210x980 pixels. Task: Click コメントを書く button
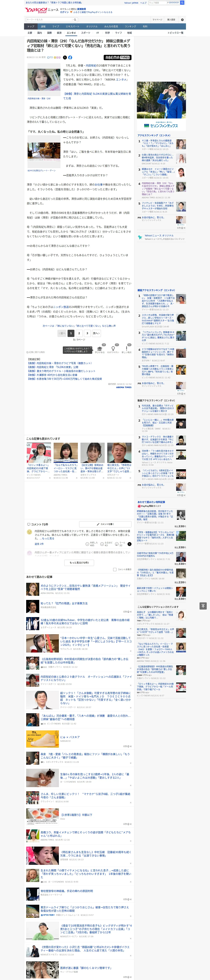[x=105, y=524]
